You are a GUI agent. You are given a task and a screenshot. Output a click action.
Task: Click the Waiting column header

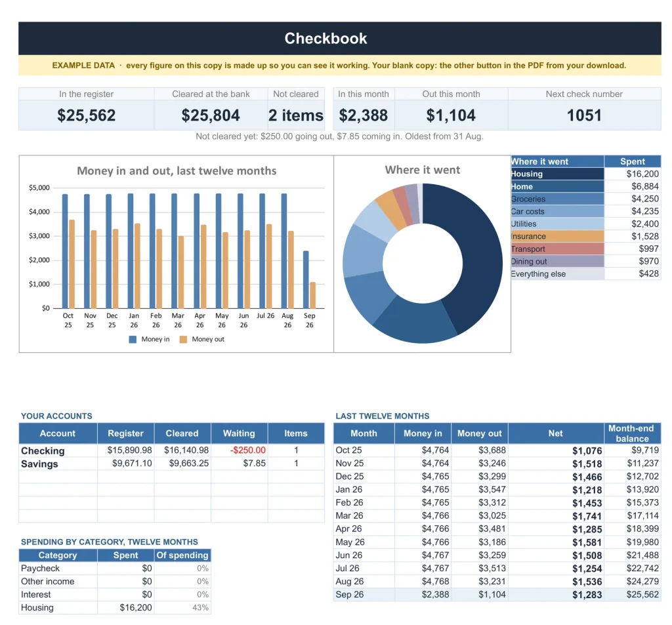tap(239, 433)
